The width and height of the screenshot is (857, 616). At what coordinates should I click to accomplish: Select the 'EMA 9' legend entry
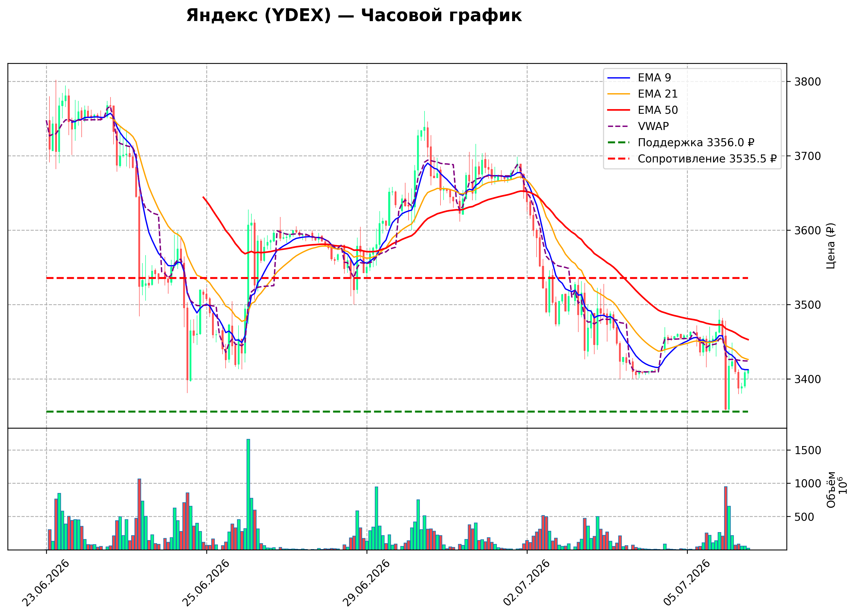click(639, 77)
